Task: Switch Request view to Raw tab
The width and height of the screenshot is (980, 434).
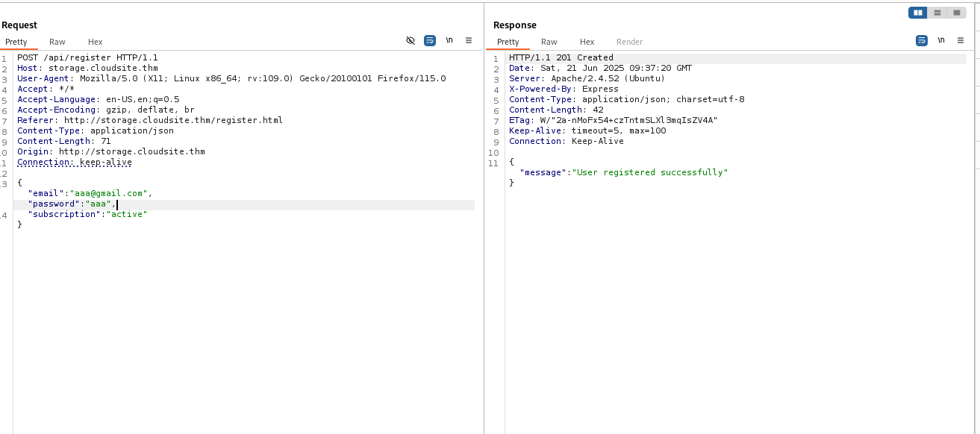Action: click(57, 43)
